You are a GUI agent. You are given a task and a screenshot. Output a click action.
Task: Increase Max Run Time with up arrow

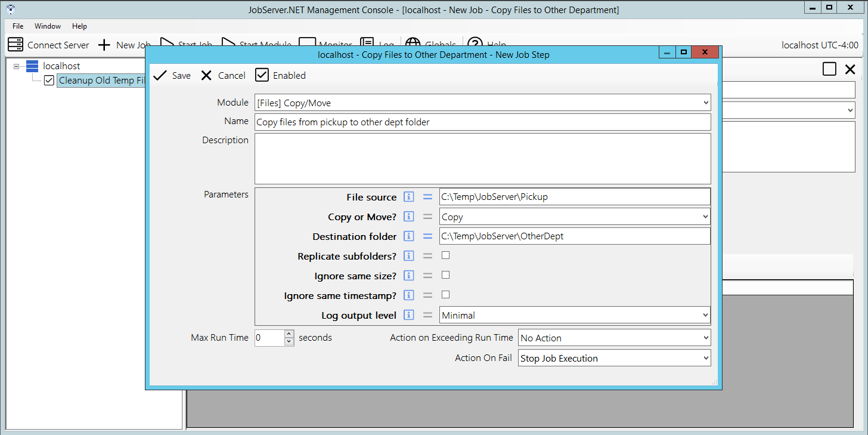(x=289, y=334)
